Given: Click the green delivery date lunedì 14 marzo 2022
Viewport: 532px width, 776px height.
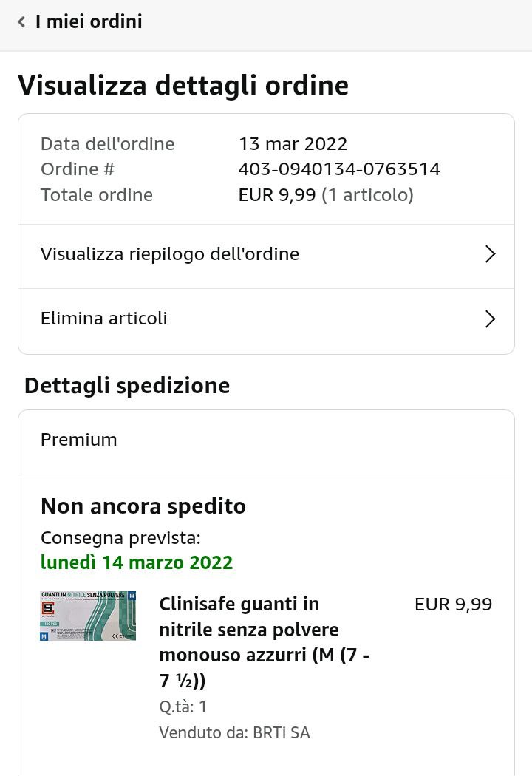Looking at the screenshot, I should coord(137,562).
